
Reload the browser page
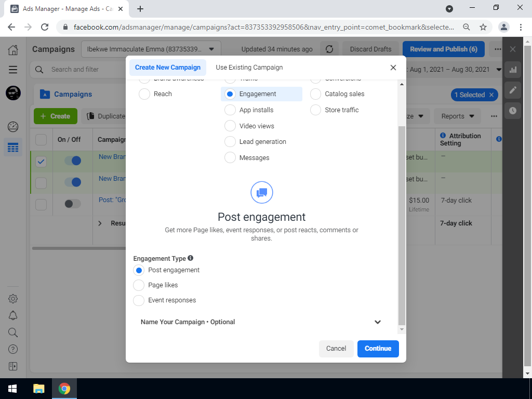pyautogui.click(x=45, y=27)
